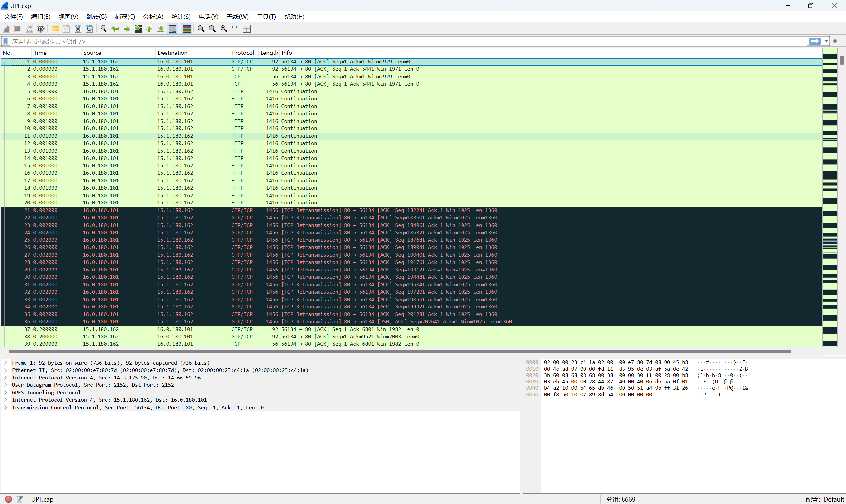Expand the Ethernet II section
The image size is (846, 504).
[5, 370]
